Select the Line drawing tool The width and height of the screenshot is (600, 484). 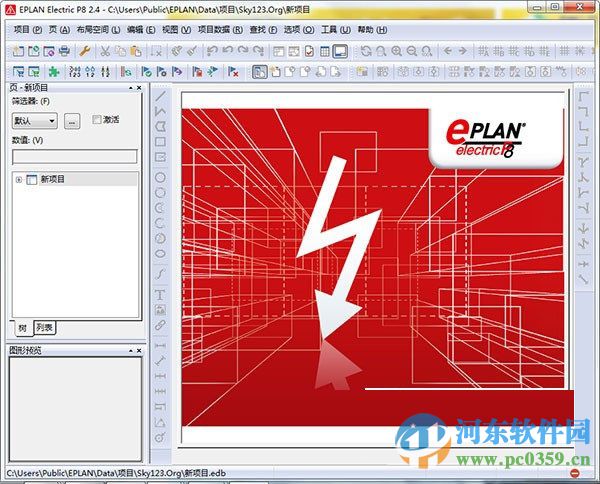[x=160, y=96]
